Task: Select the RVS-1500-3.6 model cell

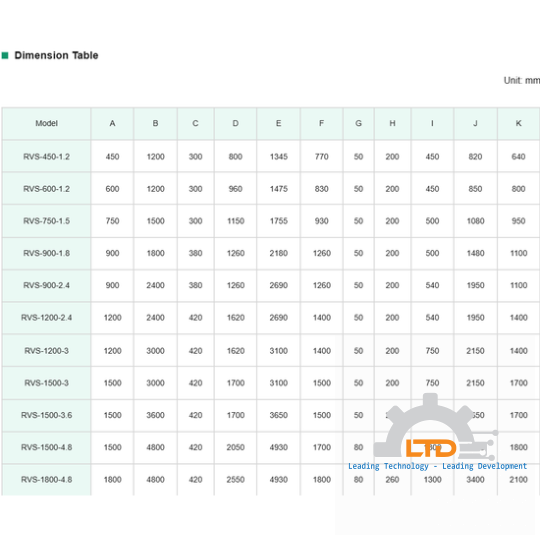Action: click(46, 415)
